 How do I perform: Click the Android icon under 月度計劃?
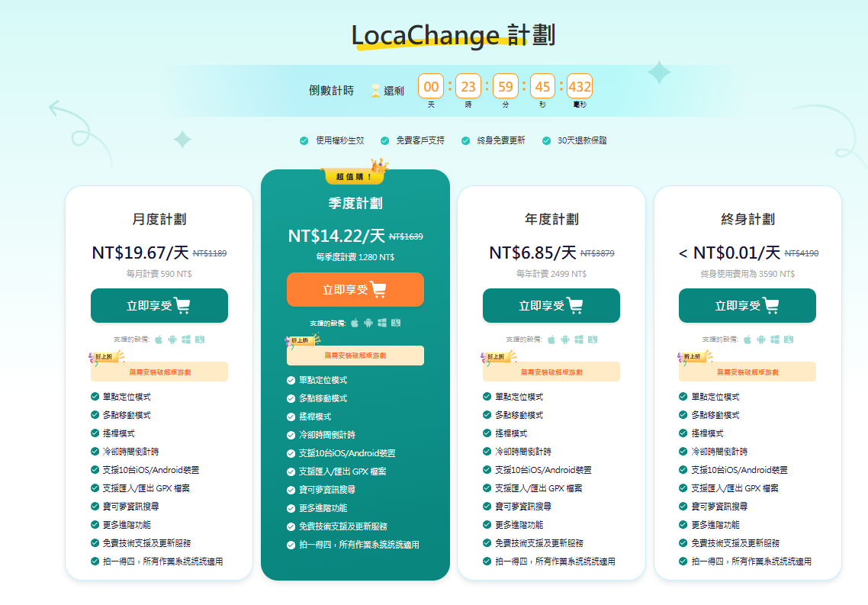point(172,340)
